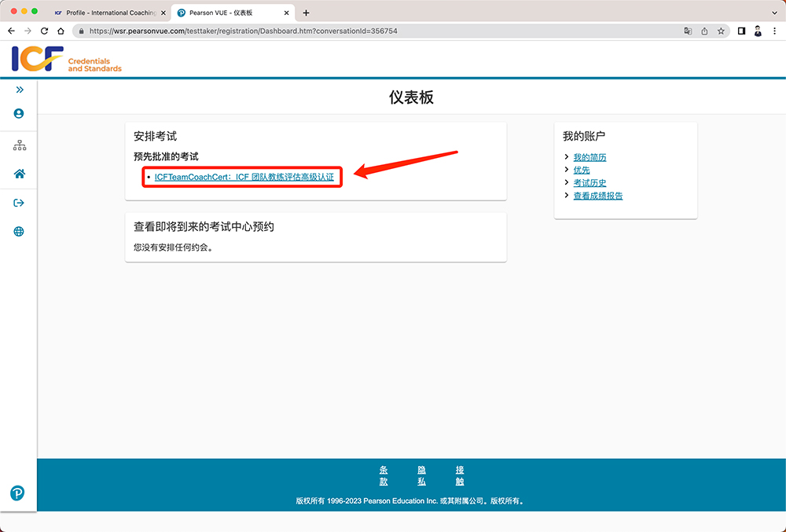Click the sign-out sidebar icon
The image size is (786, 532).
pyautogui.click(x=20, y=204)
